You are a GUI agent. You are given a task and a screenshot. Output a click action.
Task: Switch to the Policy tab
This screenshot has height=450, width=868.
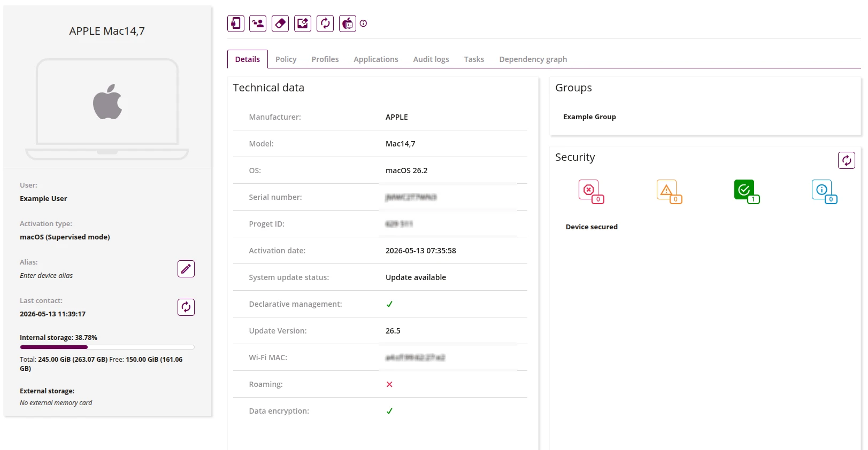point(286,59)
